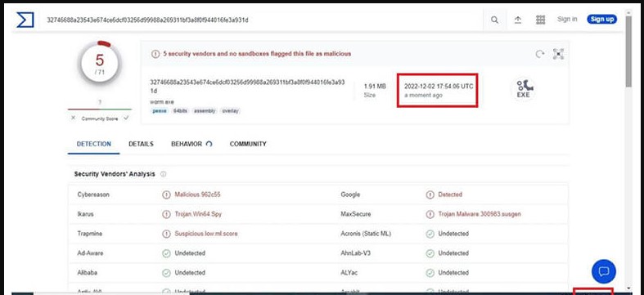Open the blue chat bubble button

(603, 271)
